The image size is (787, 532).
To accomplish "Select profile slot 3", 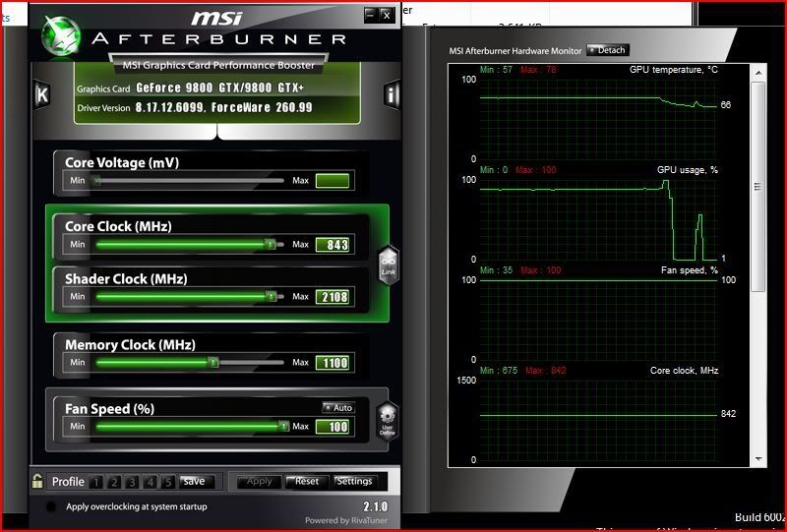I will 132,482.
